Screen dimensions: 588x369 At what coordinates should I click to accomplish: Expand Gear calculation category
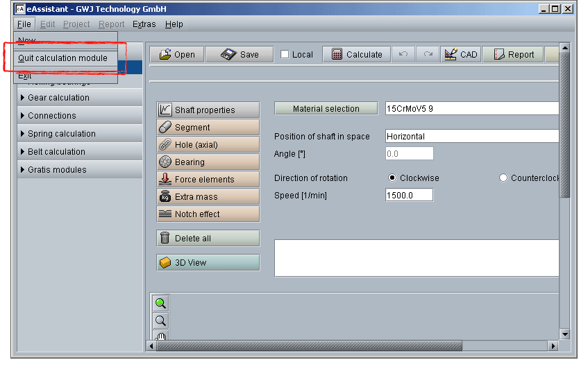coord(79,98)
